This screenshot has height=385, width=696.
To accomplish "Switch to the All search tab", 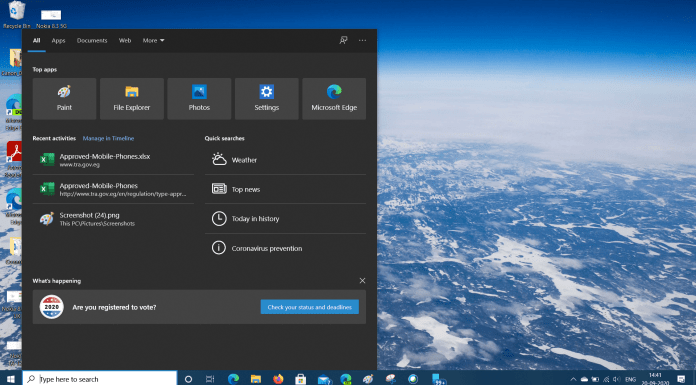I will (x=36, y=40).
